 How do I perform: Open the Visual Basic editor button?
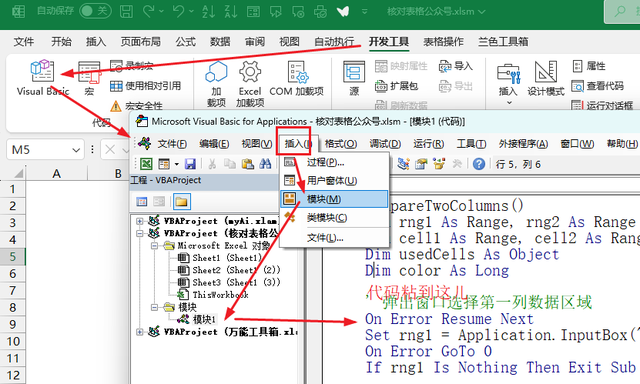pos(42,78)
